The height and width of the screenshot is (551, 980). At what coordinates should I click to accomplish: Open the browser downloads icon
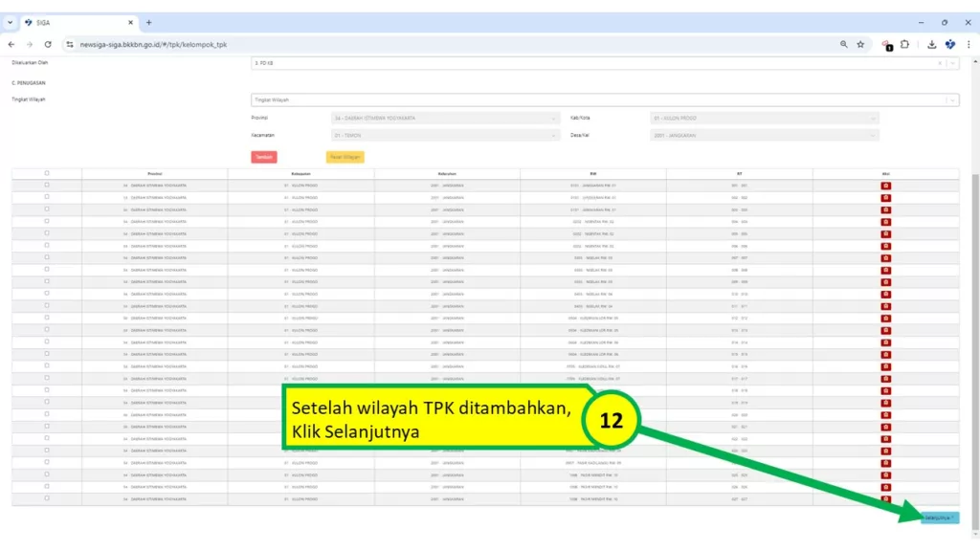(x=931, y=44)
